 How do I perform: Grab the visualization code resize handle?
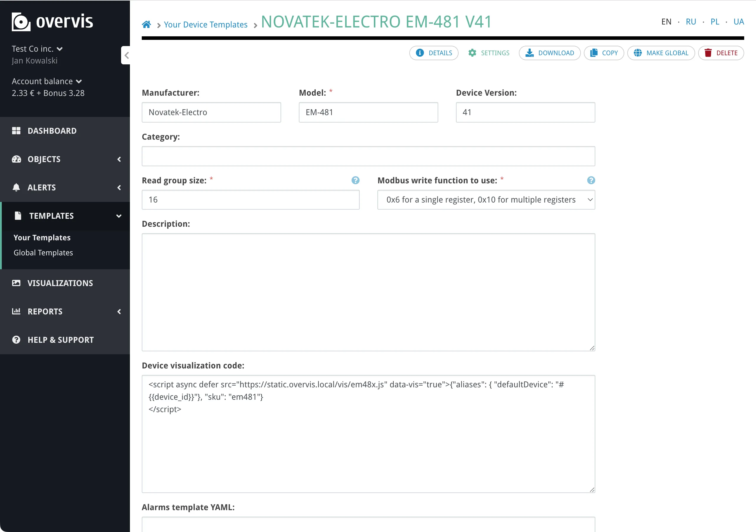pos(592,489)
